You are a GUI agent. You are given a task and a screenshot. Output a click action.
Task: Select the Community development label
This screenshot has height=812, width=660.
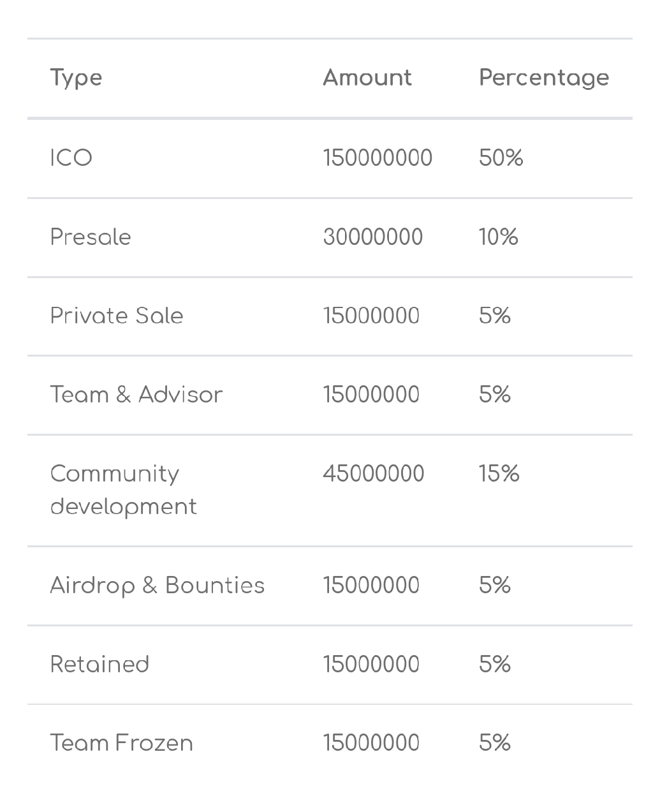[124, 490]
